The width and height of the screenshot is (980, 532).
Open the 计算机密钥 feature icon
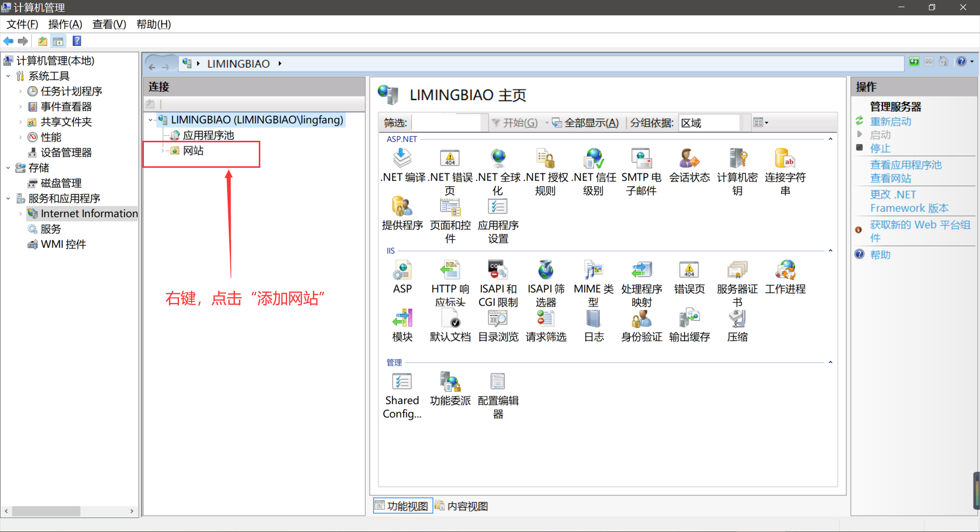pyautogui.click(x=737, y=159)
